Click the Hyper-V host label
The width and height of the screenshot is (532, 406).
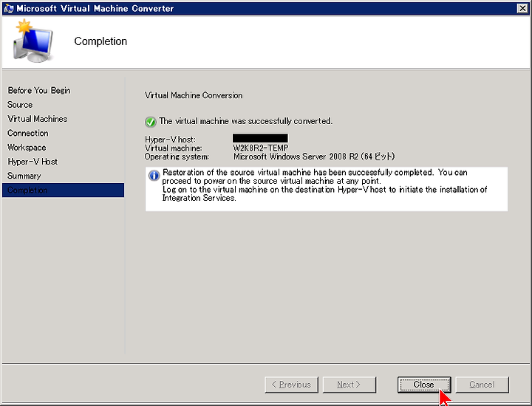pyautogui.click(x=170, y=140)
